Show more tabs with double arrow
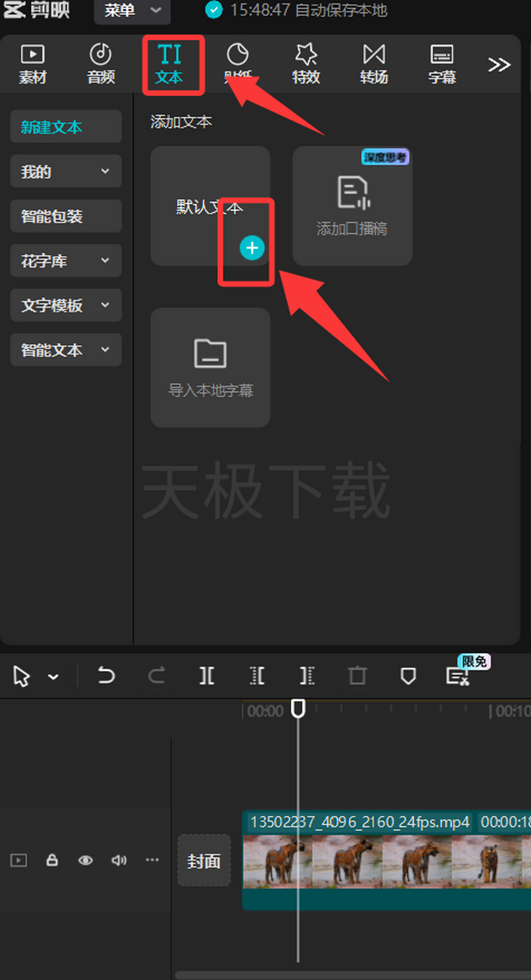 499,64
